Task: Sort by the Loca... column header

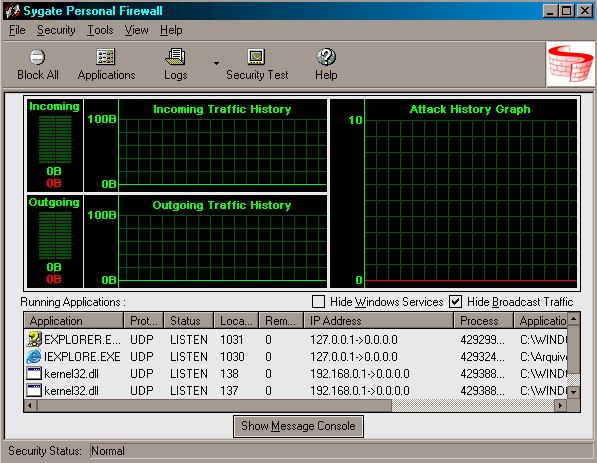Action: tap(236, 321)
